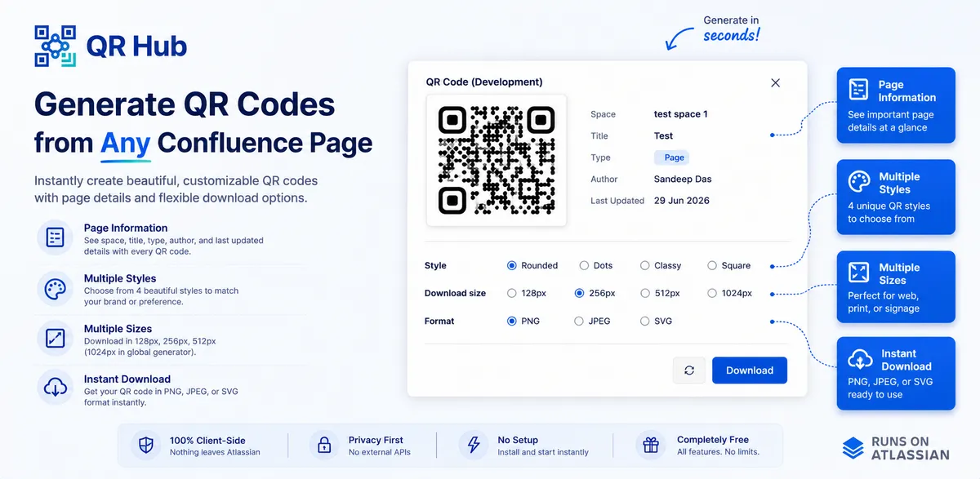The image size is (980, 479).
Task: Click the blue Page Information card
Action: (896, 105)
